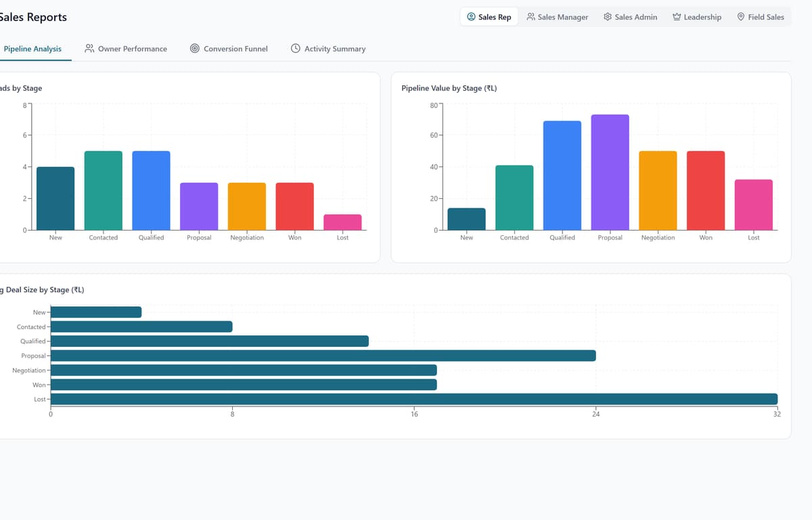Open the Owner Performance tab

click(x=126, y=49)
